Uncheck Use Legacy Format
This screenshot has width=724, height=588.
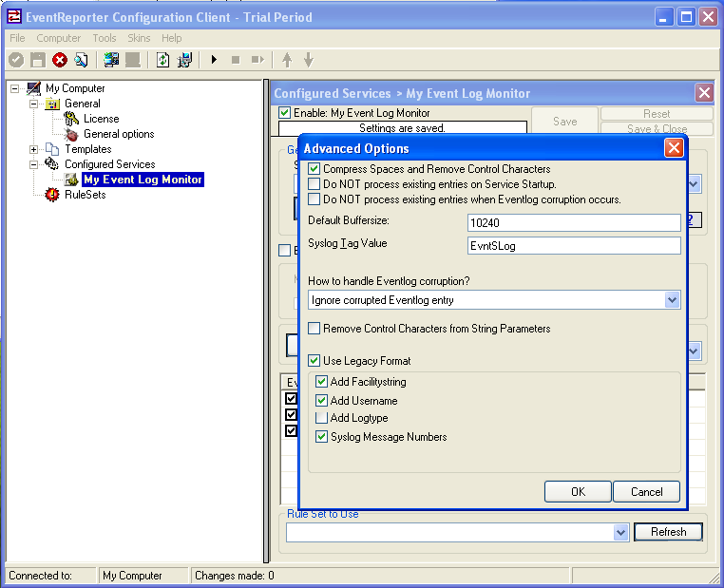click(314, 360)
